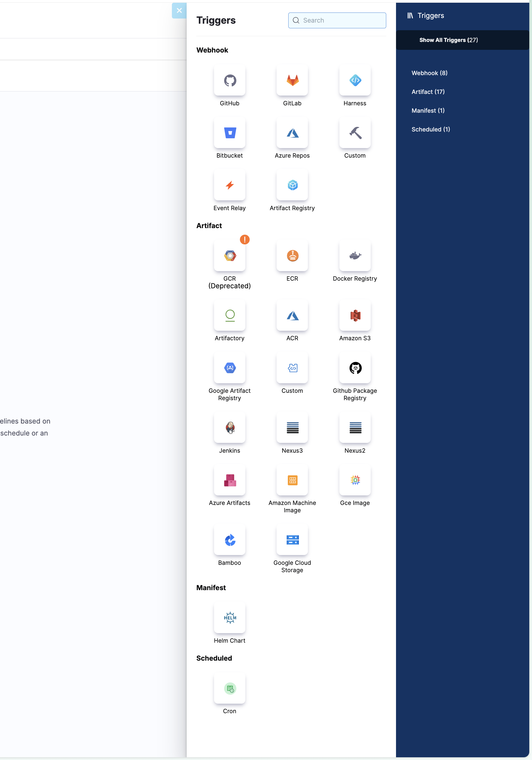Choose the Gce Image trigger

(355, 480)
